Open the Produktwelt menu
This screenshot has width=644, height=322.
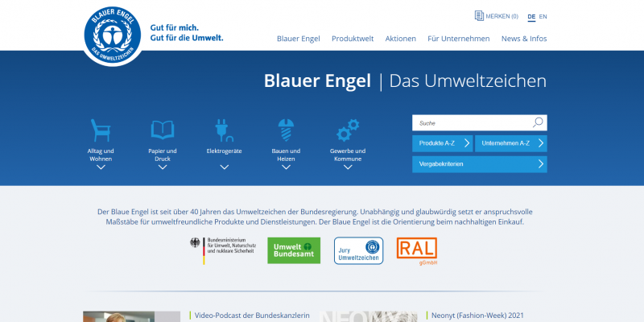[x=353, y=39]
